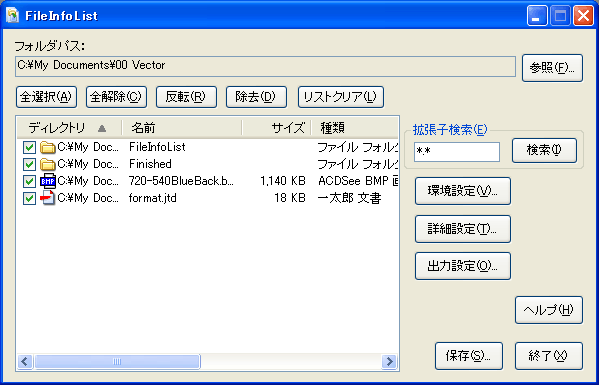599x385 pixels.
Task: Sort by the サイズ column header
Action: pyautogui.click(x=277, y=128)
